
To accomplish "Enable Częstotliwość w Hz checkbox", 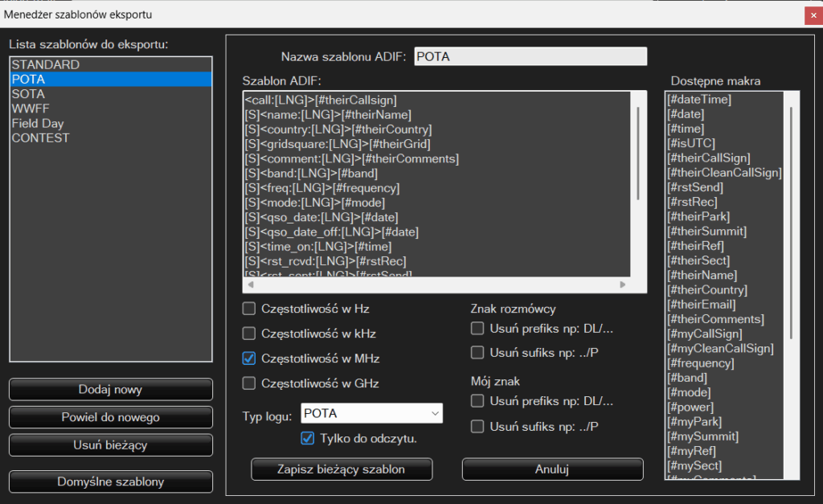I will 249,309.
